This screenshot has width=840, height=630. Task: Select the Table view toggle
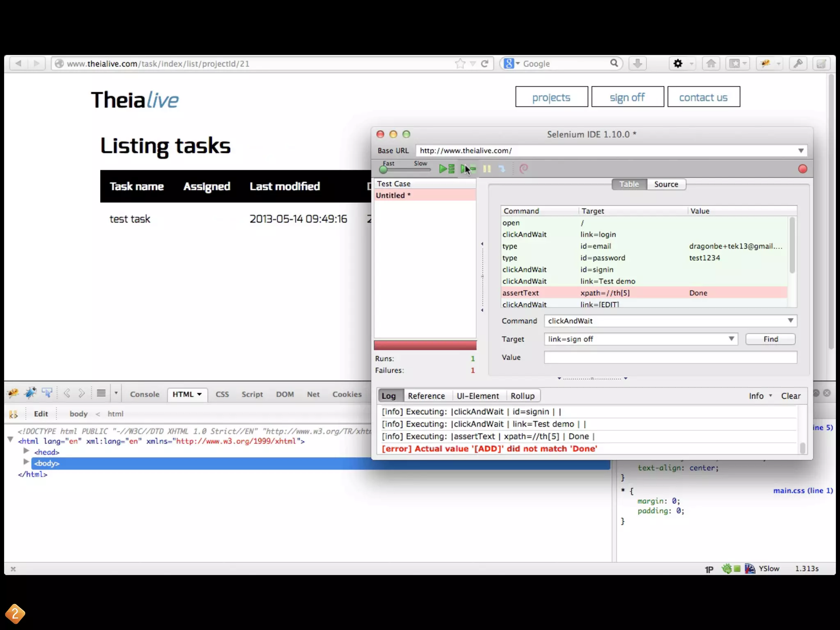click(x=629, y=184)
